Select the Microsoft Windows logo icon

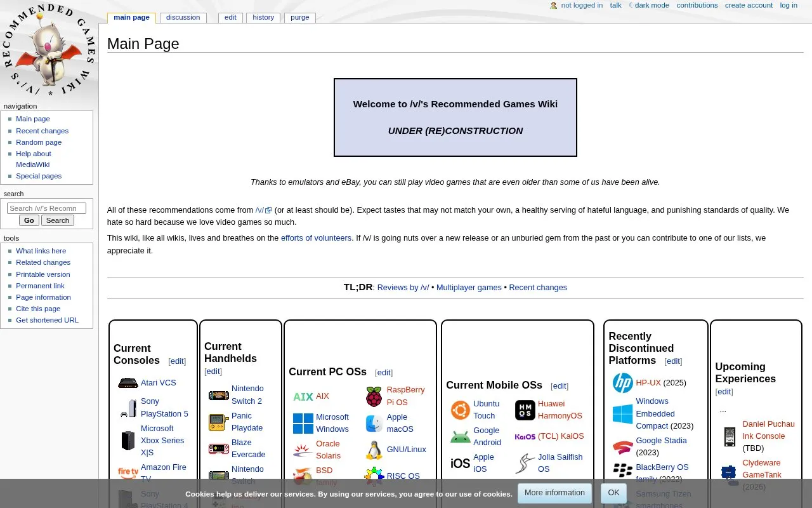tap(303, 424)
